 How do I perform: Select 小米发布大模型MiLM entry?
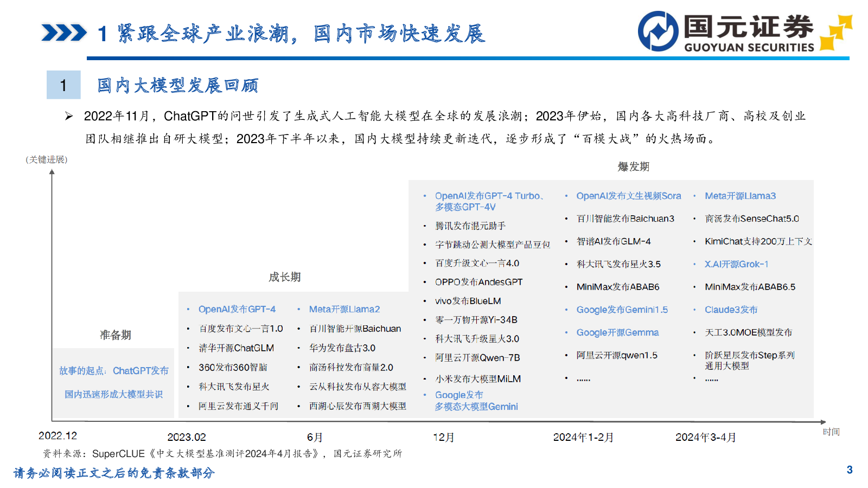478,379
